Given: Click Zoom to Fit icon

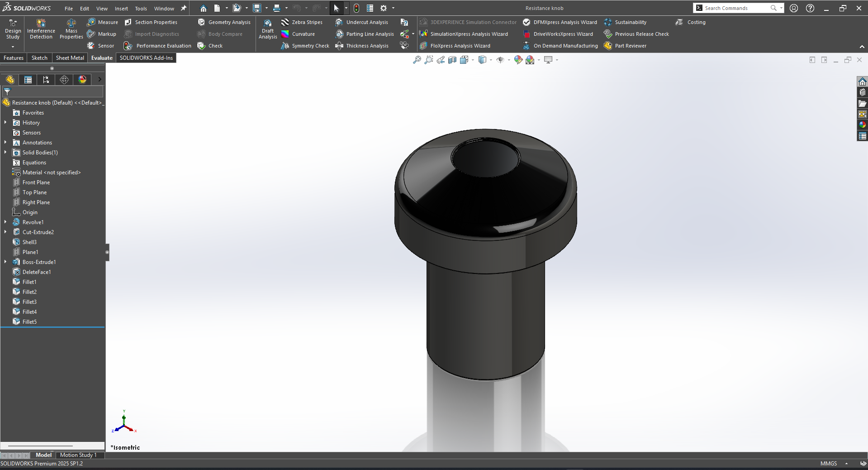Looking at the screenshot, I should 417,60.
